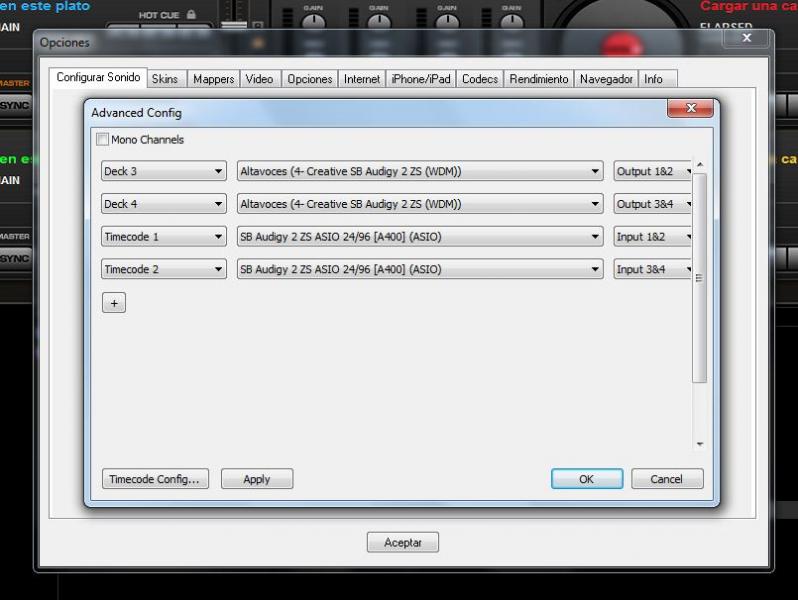798x600 pixels.
Task: Open the Input 1&2 dropdown
Action: 652,237
